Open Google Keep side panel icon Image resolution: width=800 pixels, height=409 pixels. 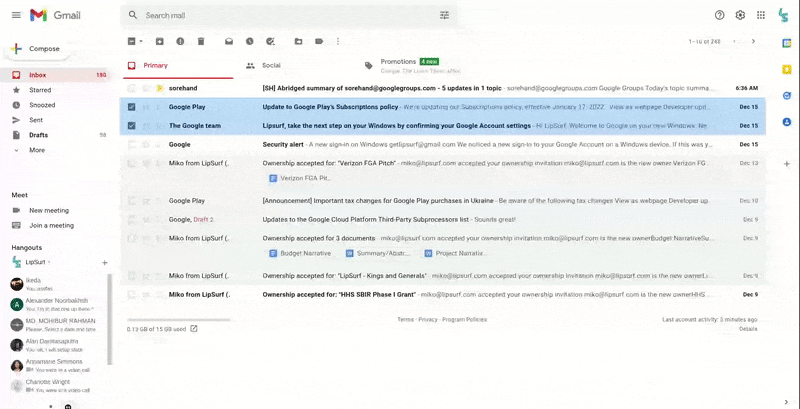coord(787,69)
